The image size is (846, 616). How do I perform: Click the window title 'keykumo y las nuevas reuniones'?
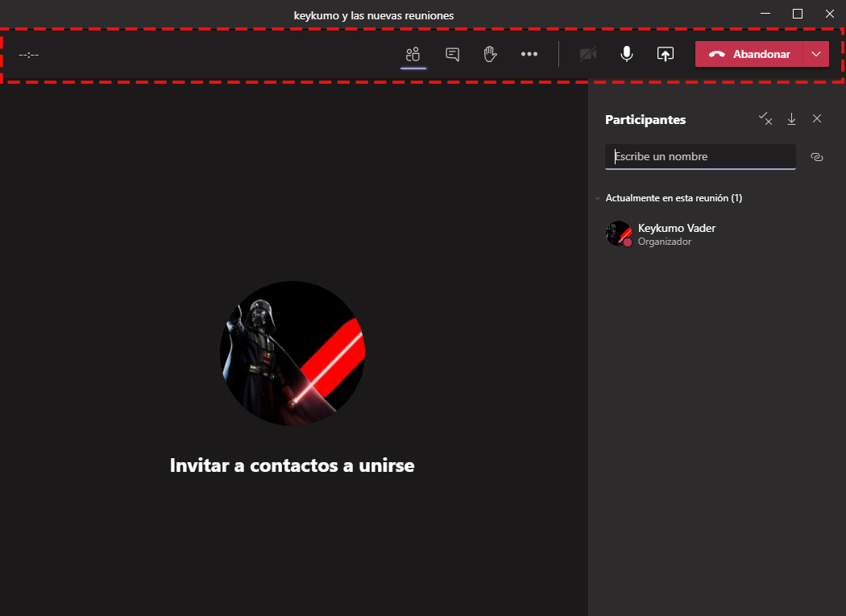[x=374, y=15]
